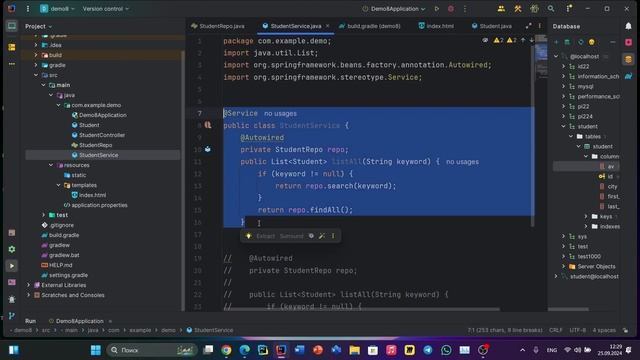This screenshot has width=640, height=360.
Task: Click the Windows taskbar search box
Action: pyautogui.click(x=152, y=350)
